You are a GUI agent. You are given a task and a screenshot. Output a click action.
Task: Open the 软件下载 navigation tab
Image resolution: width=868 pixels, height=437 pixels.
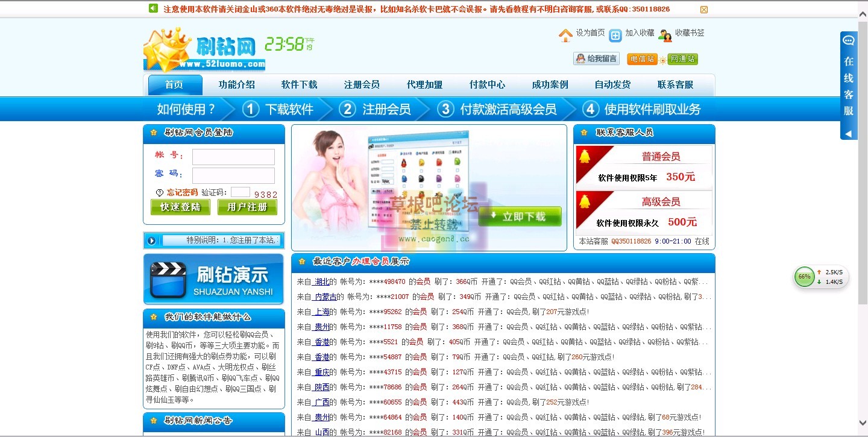[x=299, y=85]
